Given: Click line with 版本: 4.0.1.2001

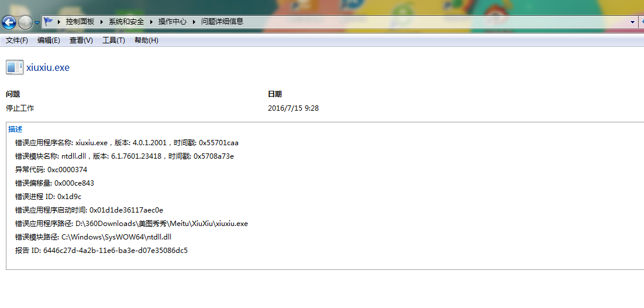Looking at the screenshot, I should pyautogui.click(x=127, y=143).
